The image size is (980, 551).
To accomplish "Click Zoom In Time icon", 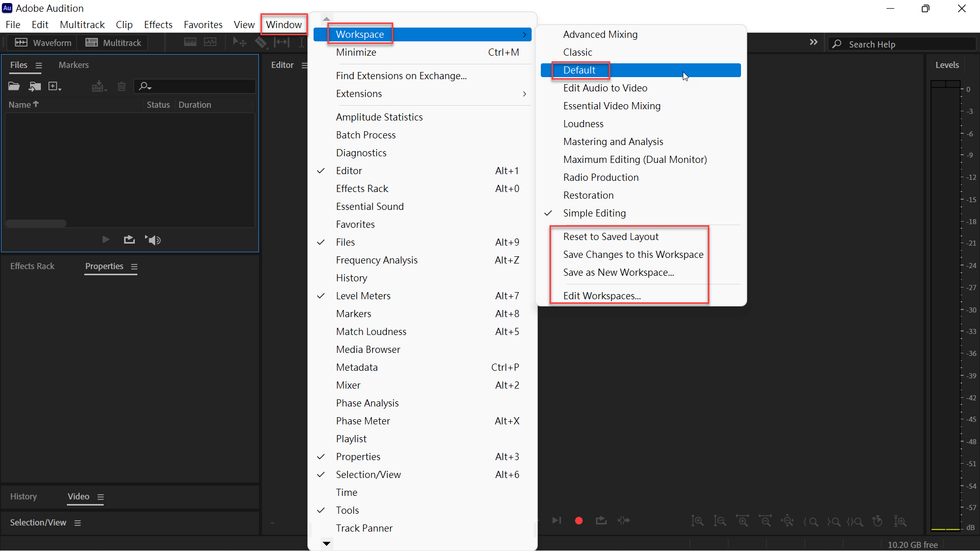I will [742, 521].
